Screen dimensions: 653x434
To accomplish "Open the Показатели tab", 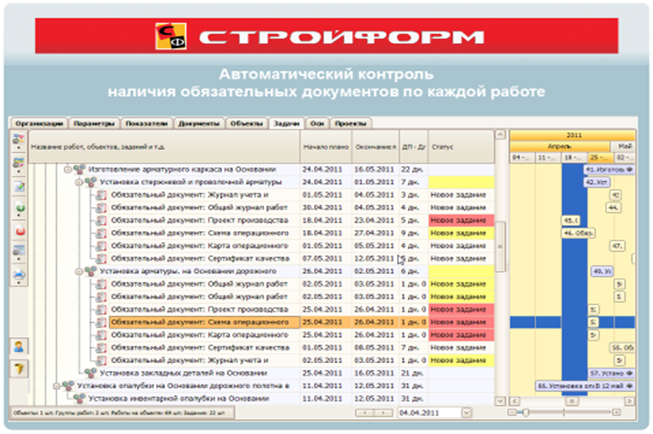I will tap(146, 124).
